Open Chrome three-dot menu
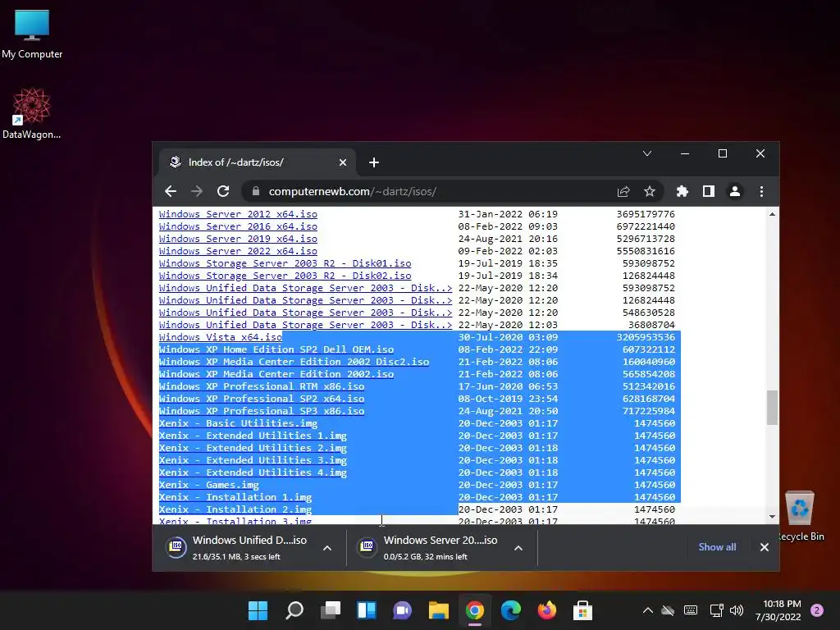The width and height of the screenshot is (840, 630). click(x=761, y=191)
